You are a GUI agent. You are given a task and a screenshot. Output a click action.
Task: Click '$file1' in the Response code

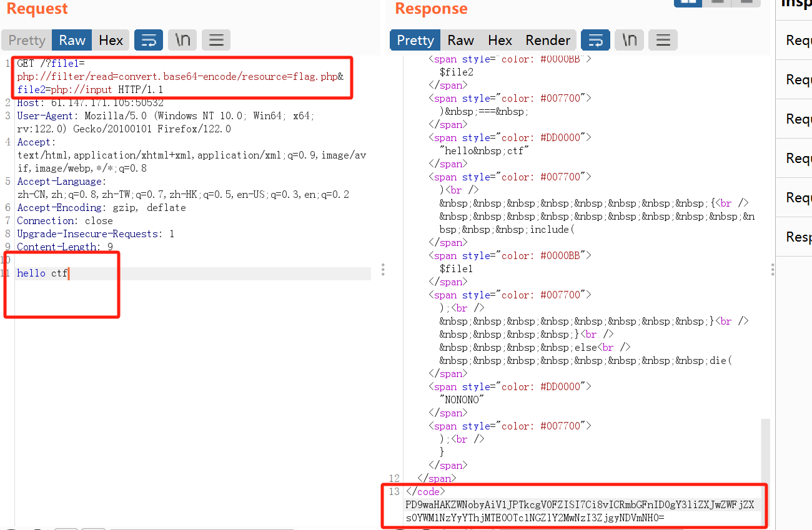tap(457, 268)
